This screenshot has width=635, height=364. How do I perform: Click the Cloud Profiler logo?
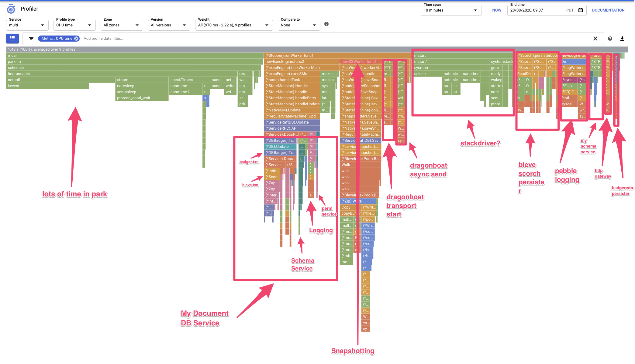coord(11,9)
